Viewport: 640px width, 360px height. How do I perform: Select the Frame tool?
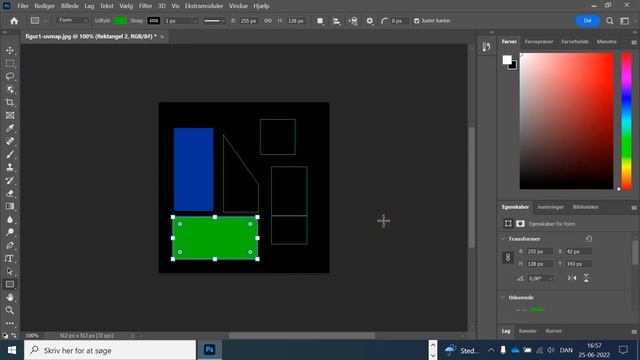10,116
